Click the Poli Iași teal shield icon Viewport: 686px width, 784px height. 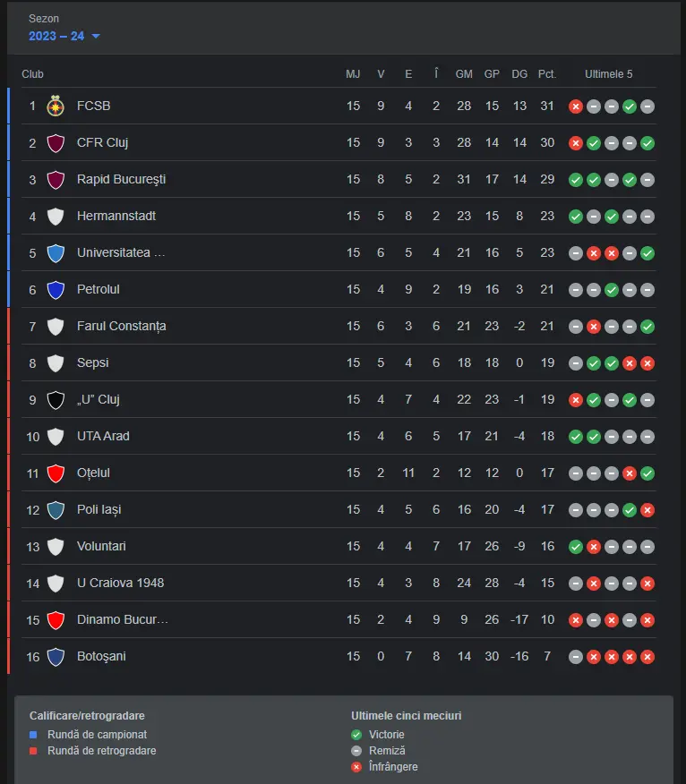click(56, 510)
